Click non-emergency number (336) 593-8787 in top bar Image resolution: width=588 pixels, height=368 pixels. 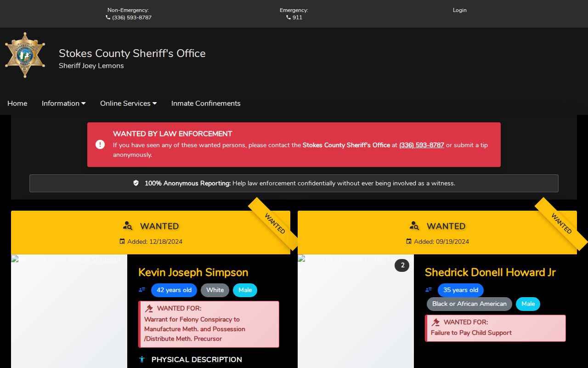132,17
